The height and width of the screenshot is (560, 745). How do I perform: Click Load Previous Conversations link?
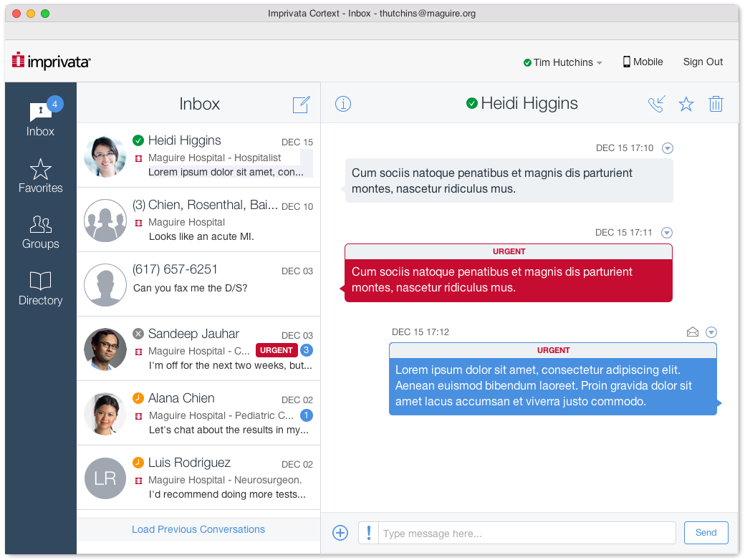[x=198, y=530]
